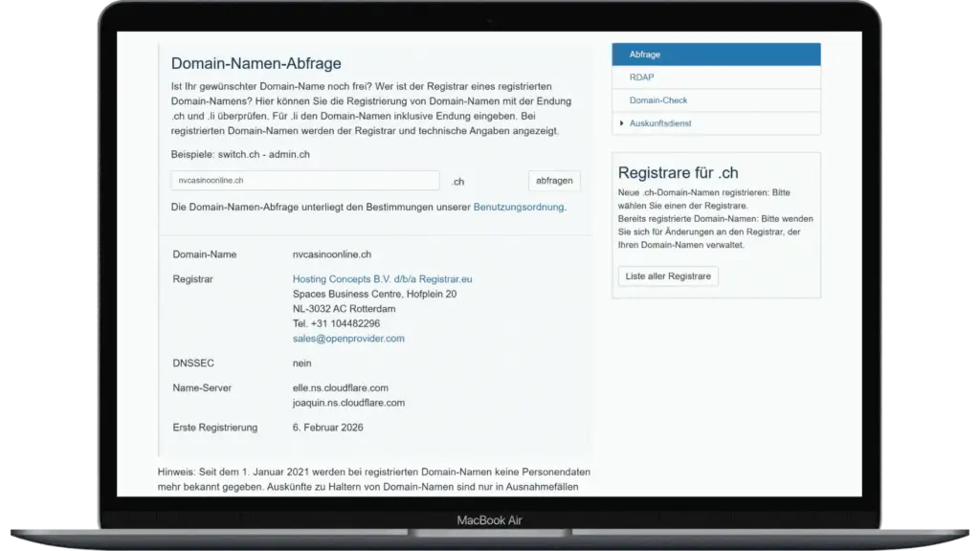The height and width of the screenshot is (551, 980).
Task: Open the Abfrage menu item
Action: 716,55
